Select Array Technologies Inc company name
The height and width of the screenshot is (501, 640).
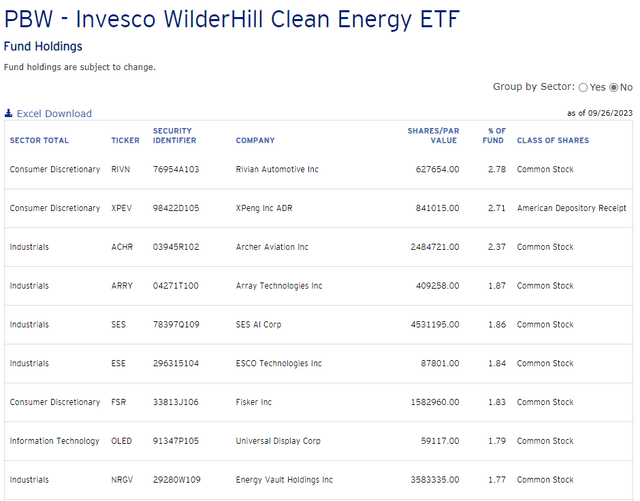[279, 285]
